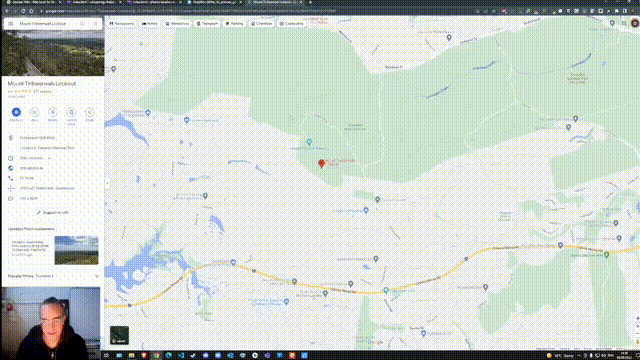Click the phone number row

[53, 178]
